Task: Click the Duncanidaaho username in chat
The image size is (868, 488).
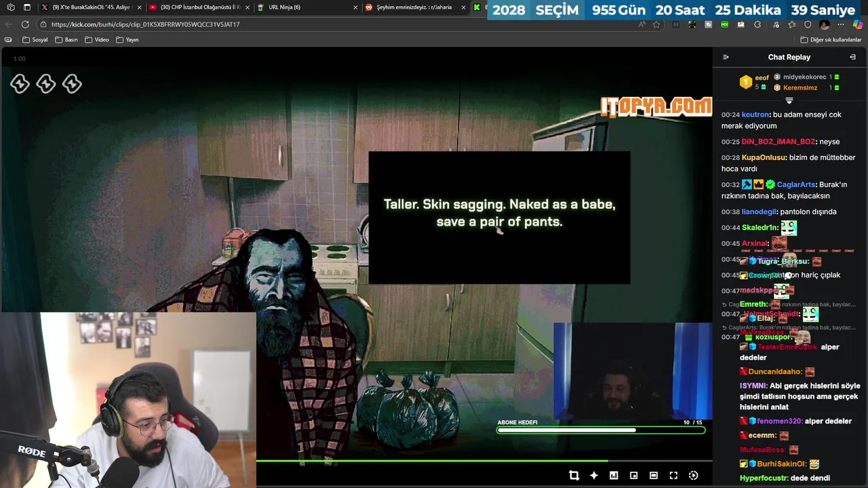Action: coord(775,371)
